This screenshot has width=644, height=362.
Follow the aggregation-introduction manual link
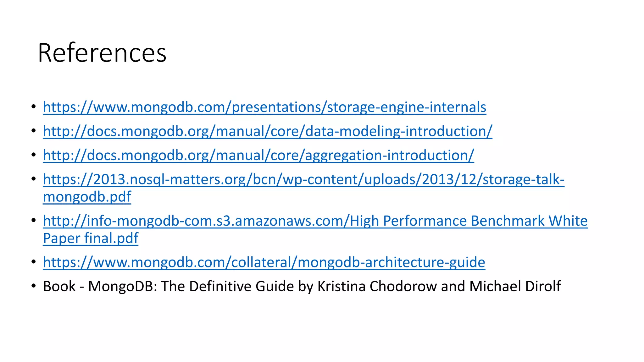258,156
